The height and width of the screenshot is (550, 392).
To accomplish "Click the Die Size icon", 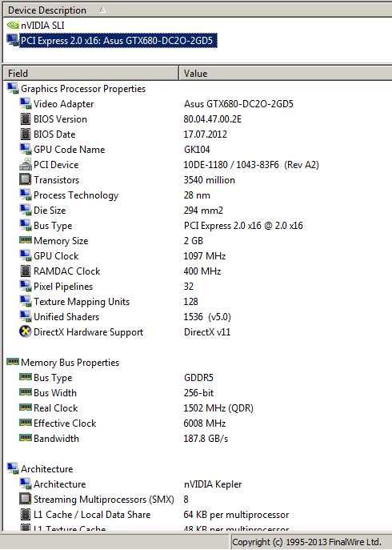I will click(x=26, y=210).
